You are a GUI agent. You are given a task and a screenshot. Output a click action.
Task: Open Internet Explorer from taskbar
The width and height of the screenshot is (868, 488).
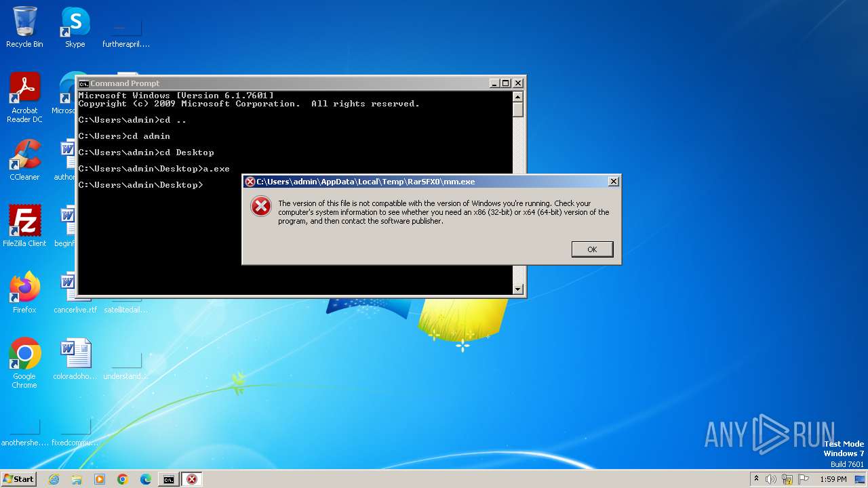tap(54, 479)
